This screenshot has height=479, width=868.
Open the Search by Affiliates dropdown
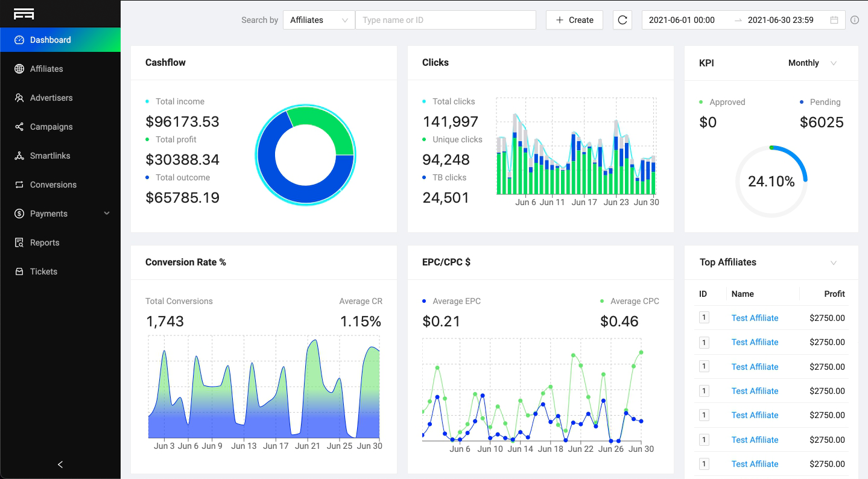(319, 20)
